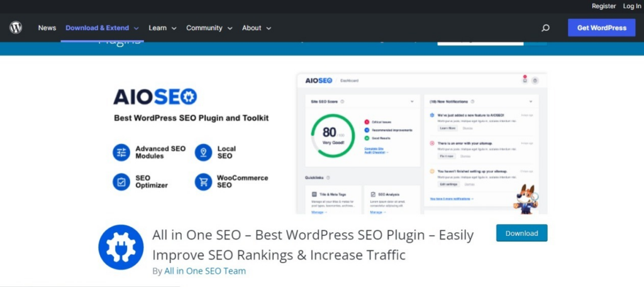Expand the Community dropdown menu

tap(209, 28)
